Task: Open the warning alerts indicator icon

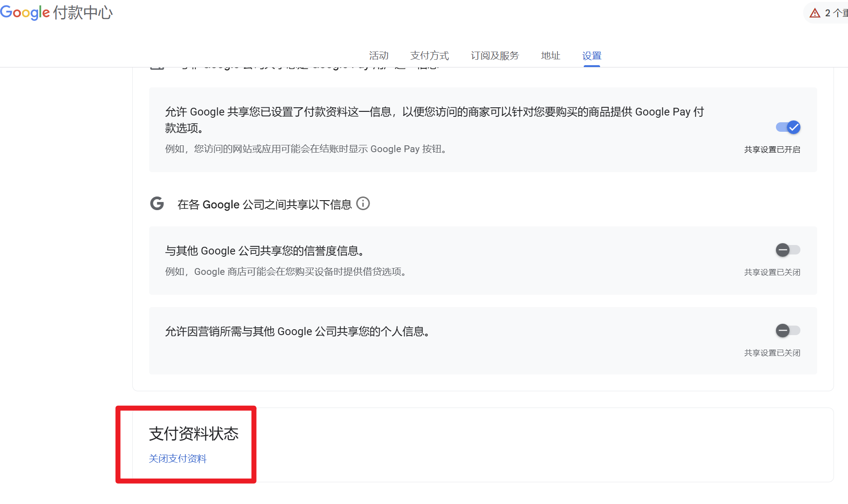Action: [x=815, y=13]
